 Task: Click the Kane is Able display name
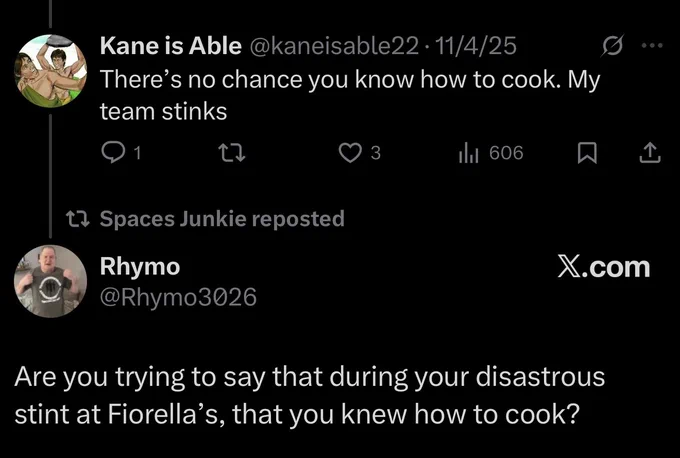(x=170, y=46)
